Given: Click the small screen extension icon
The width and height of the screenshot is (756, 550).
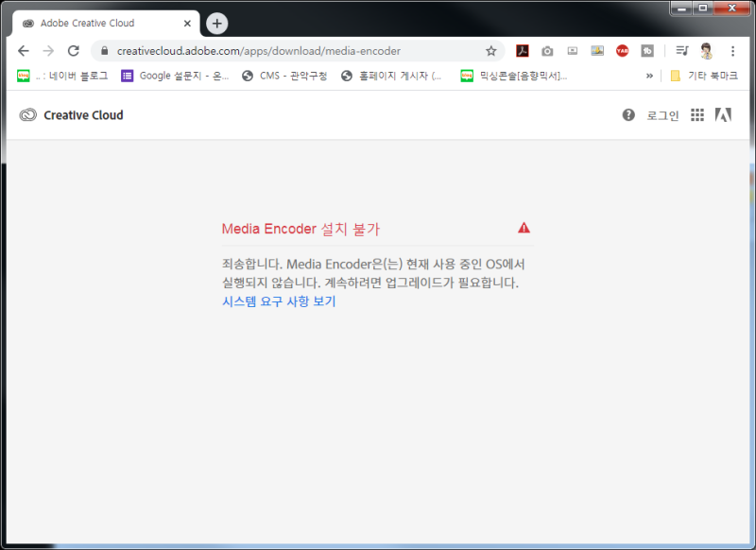Looking at the screenshot, I should click(x=573, y=51).
